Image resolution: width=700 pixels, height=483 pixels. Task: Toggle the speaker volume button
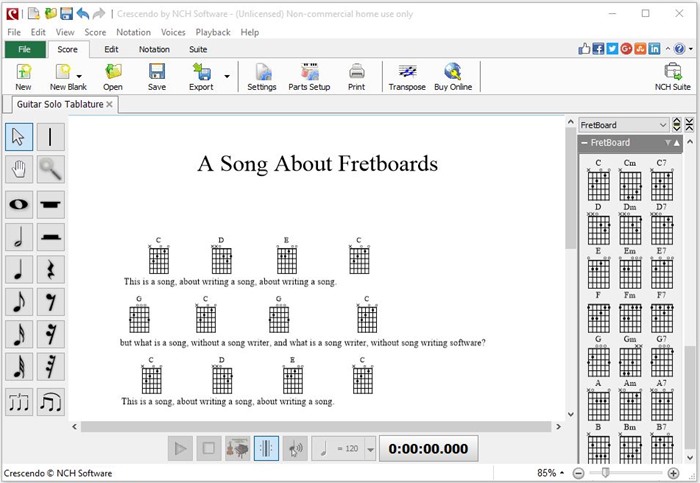(x=294, y=449)
